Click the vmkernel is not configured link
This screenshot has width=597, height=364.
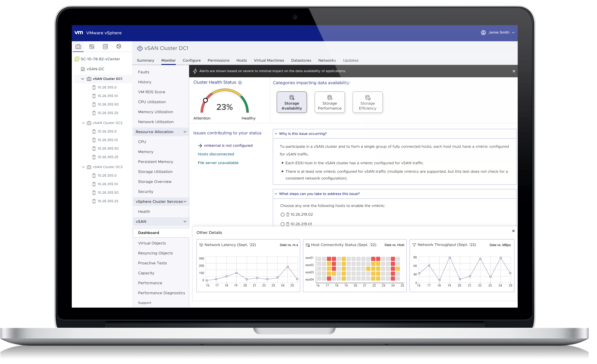[228, 145]
